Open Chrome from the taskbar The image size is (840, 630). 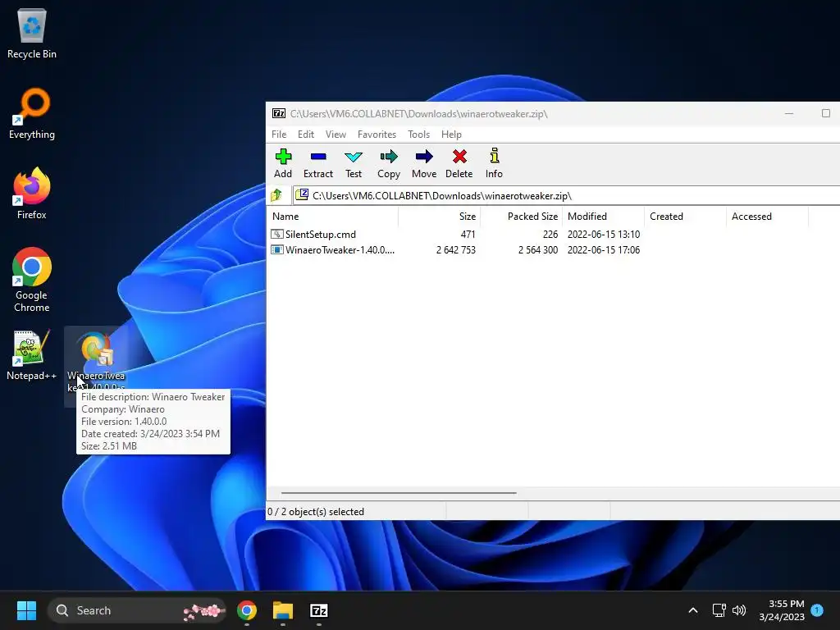click(x=246, y=610)
